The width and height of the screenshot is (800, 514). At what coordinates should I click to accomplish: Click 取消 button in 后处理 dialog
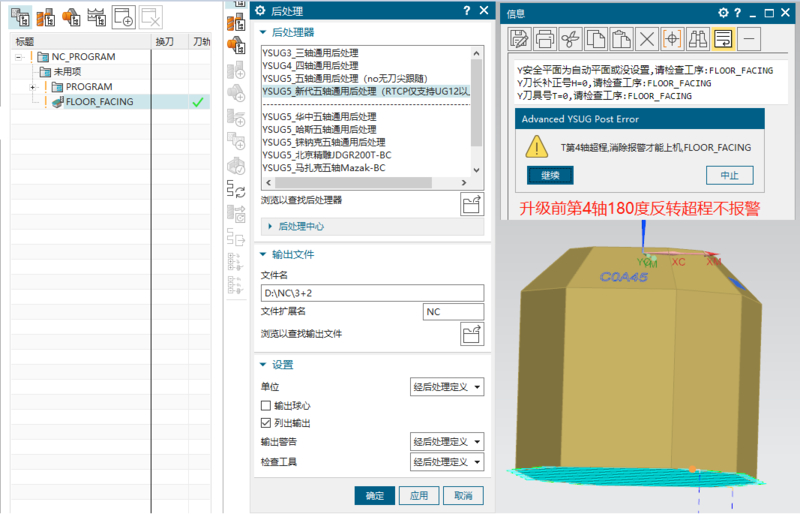click(463, 496)
